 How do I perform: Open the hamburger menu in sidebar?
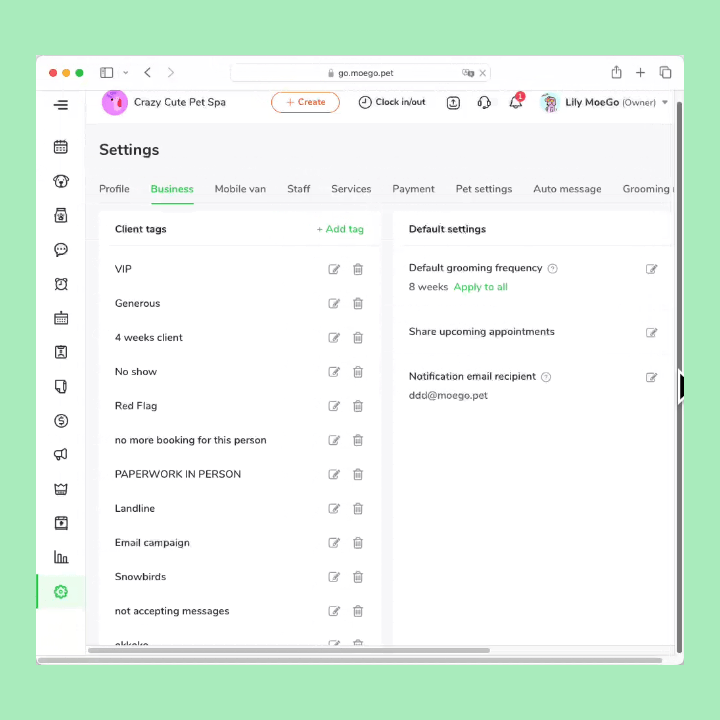coord(61,105)
